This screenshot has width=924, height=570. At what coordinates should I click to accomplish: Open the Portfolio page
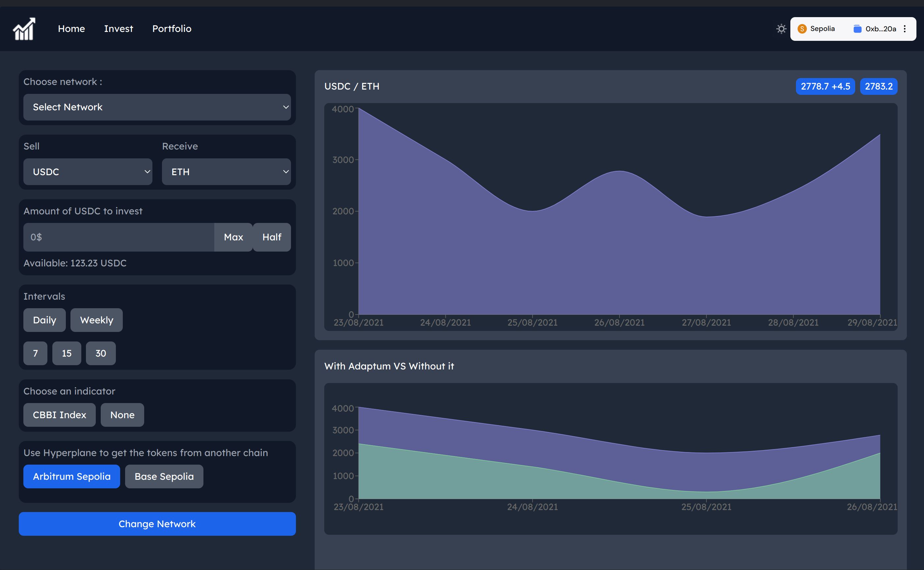click(x=172, y=29)
